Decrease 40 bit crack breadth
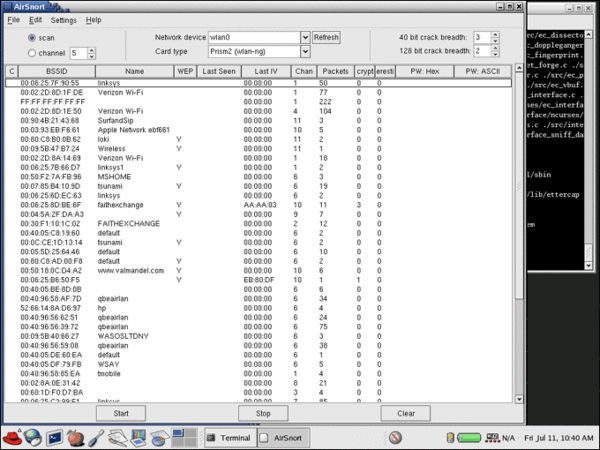The height and width of the screenshot is (450, 600). coord(495,41)
